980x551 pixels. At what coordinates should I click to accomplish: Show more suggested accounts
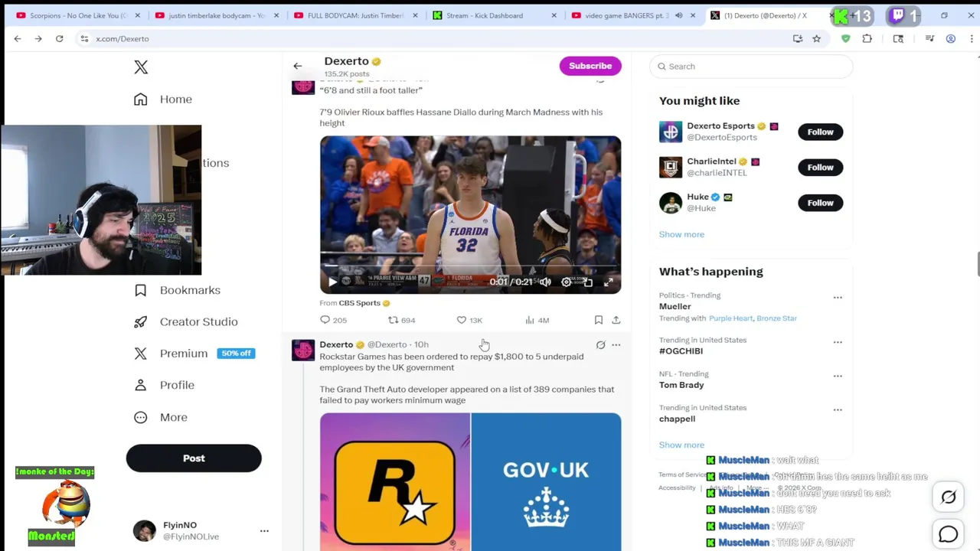click(681, 234)
